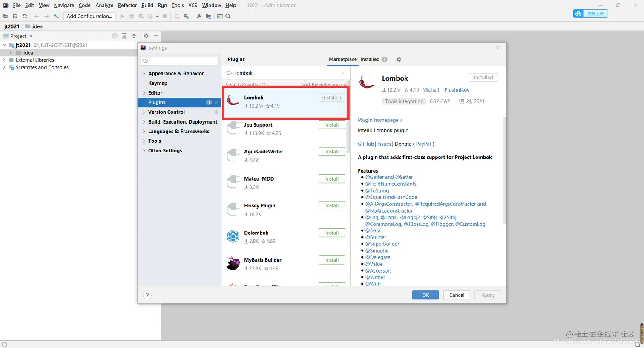Expand the Version Control settings category
644x348 pixels.
pos(144,112)
